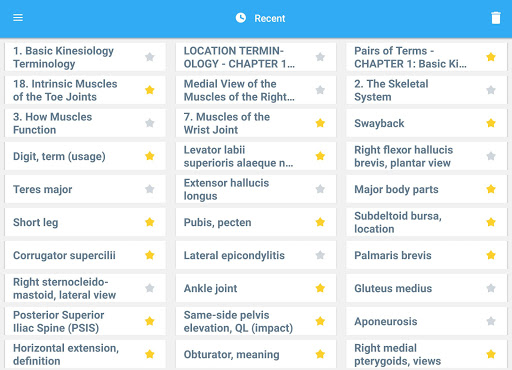Toggle the star for Gluteus medius
Screen dimensions: 512x370
coord(491,288)
